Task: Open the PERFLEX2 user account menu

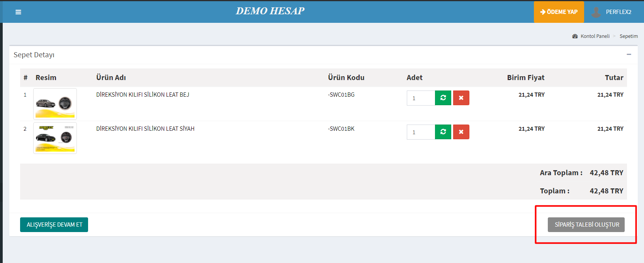Action: pyautogui.click(x=618, y=12)
